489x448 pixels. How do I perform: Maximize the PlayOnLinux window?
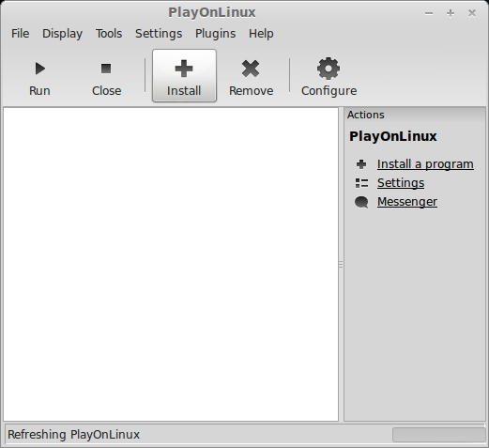pyautogui.click(x=451, y=13)
